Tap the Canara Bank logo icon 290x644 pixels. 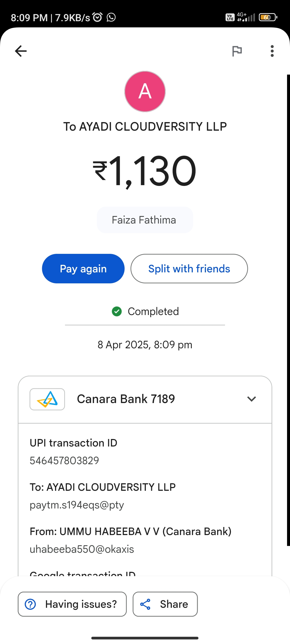(47, 399)
